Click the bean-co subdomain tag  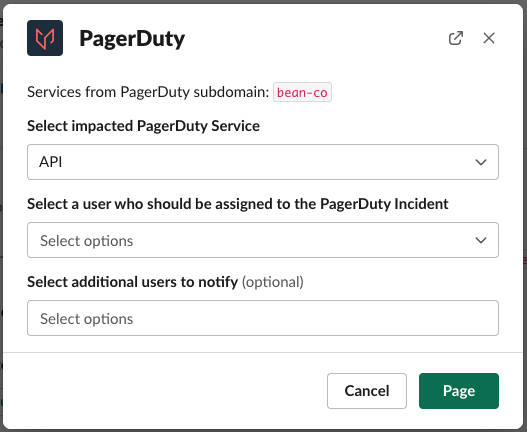pyautogui.click(x=302, y=92)
